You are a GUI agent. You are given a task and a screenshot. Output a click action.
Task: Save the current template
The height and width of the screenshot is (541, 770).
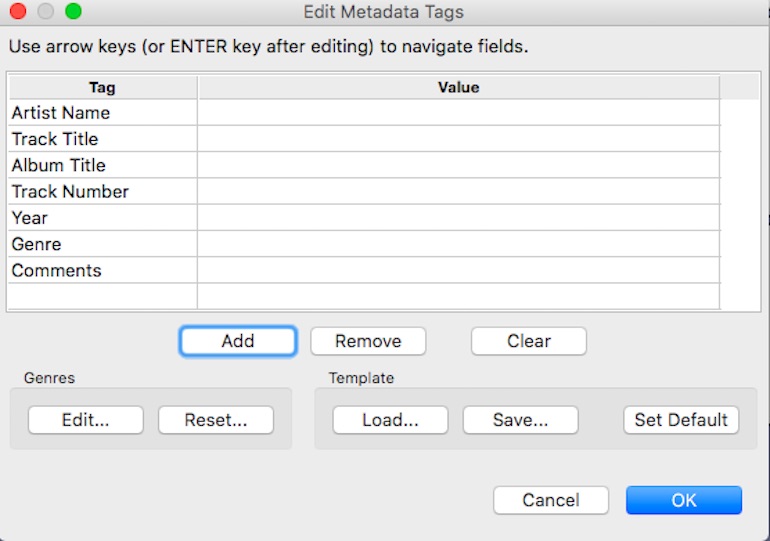tap(520, 420)
